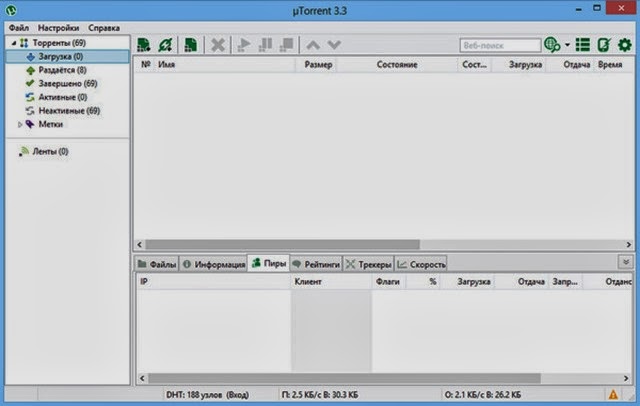Open search engine dropdown arrow
Image resolution: width=640 pixels, height=406 pixels.
(x=567, y=45)
